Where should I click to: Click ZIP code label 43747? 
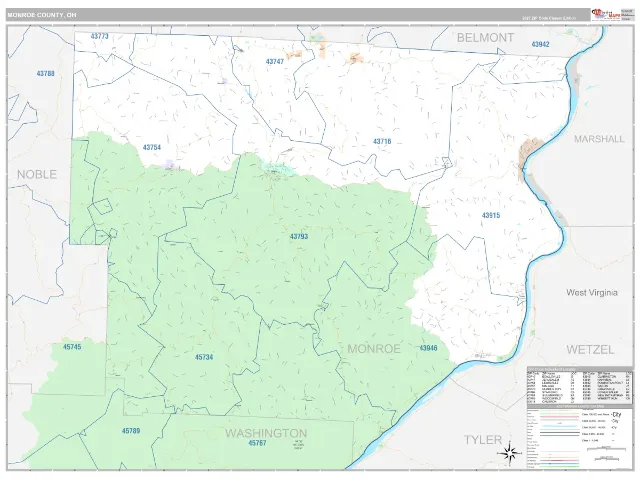point(275,62)
